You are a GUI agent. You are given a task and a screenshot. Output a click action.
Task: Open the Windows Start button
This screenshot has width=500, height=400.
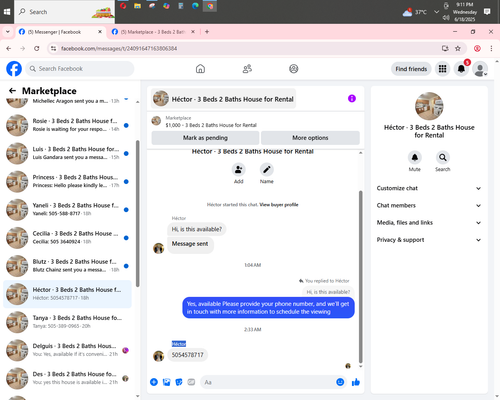[7, 12]
